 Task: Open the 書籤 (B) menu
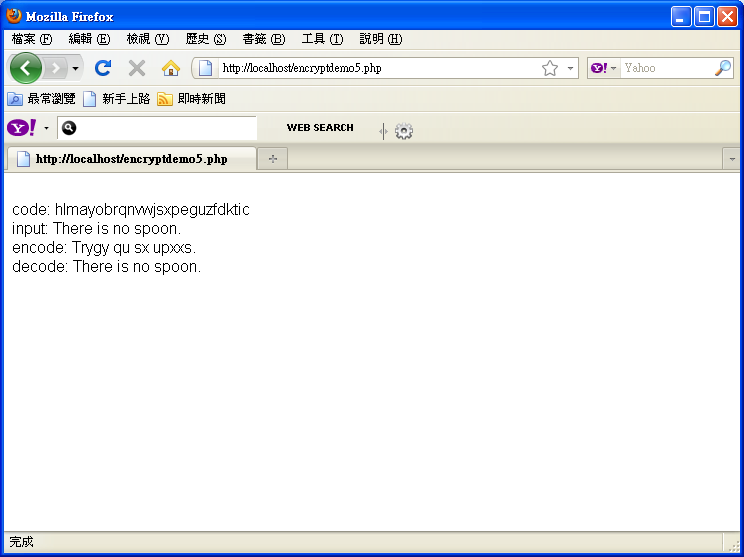pos(264,39)
